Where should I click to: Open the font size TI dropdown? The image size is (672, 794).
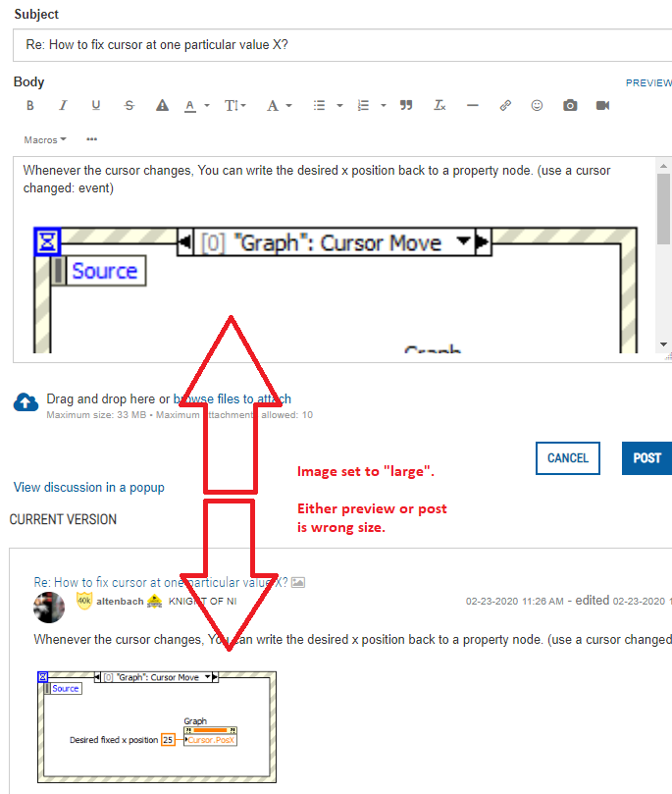[x=235, y=105]
